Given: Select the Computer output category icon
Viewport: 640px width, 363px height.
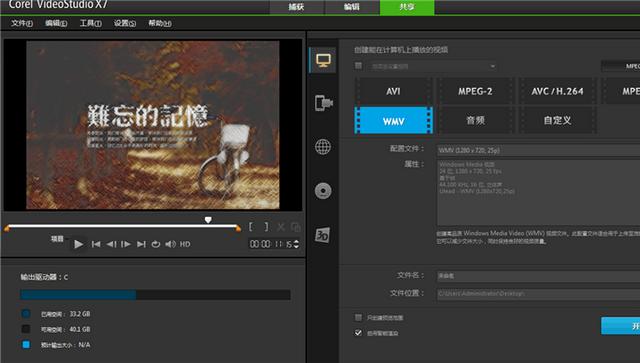Looking at the screenshot, I should click(323, 60).
